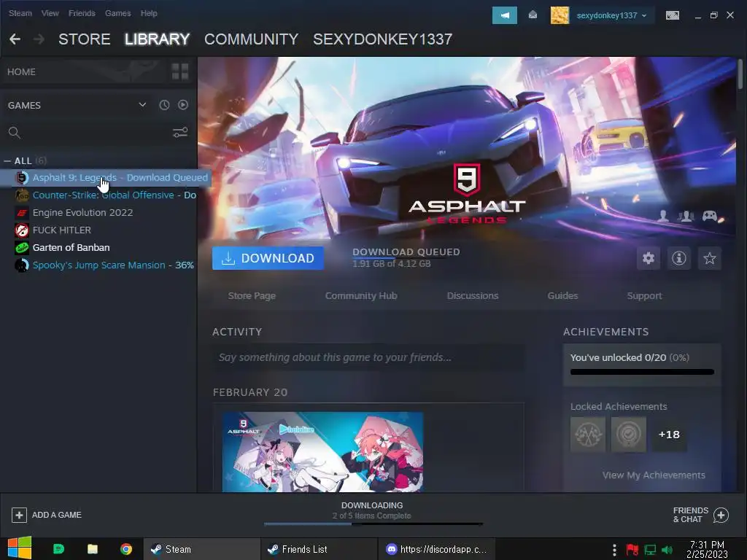Click View My Achievements link
Image resolution: width=747 pixels, height=560 pixels.
654,475
